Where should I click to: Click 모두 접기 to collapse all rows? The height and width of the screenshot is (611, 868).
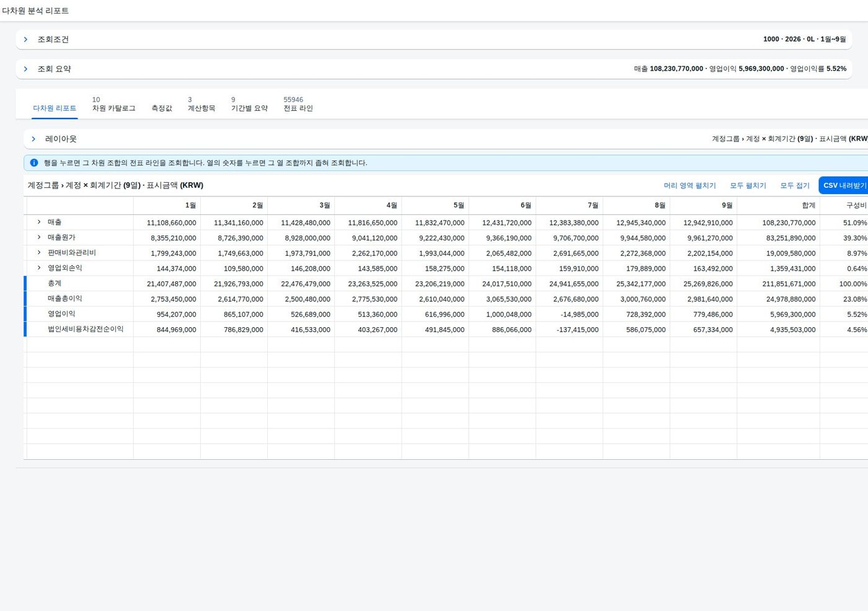coord(795,186)
